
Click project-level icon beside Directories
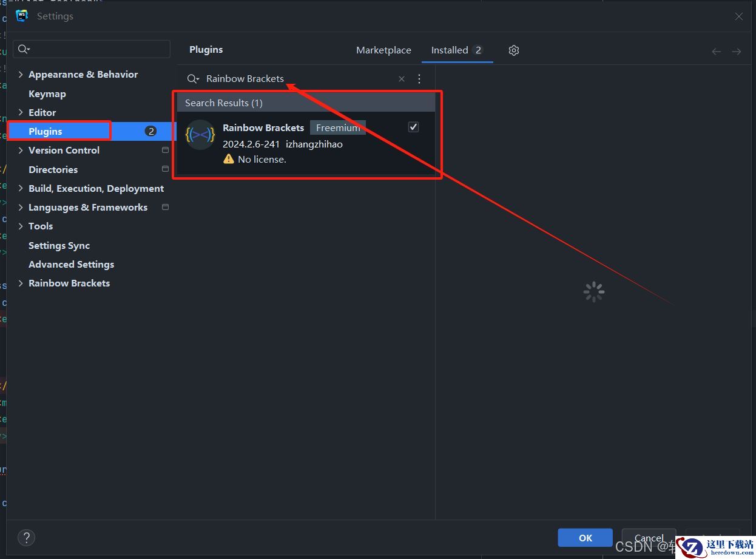pyautogui.click(x=165, y=169)
